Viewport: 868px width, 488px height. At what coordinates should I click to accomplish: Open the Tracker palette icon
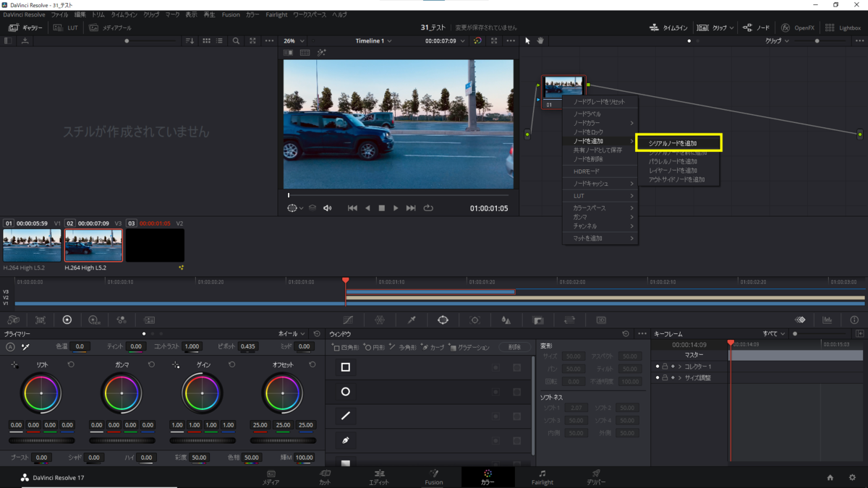coord(475,320)
